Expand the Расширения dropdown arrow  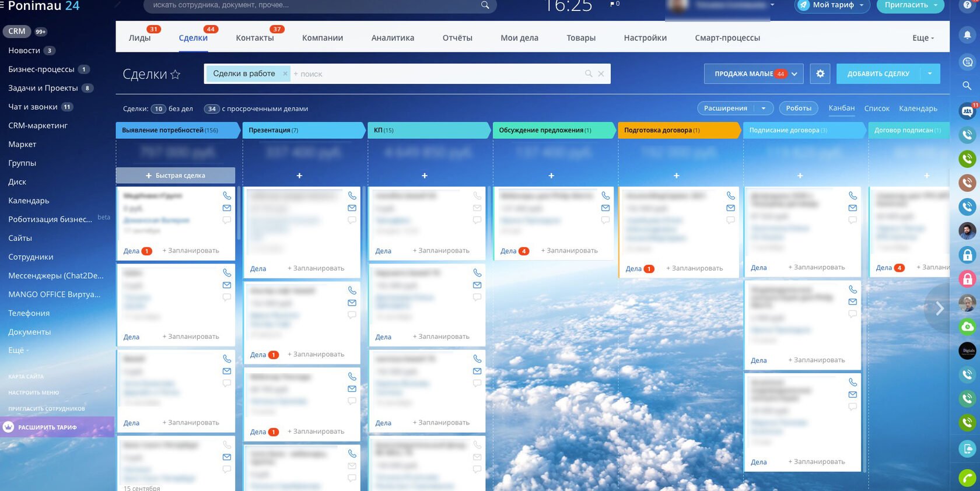click(x=764, y=108)
